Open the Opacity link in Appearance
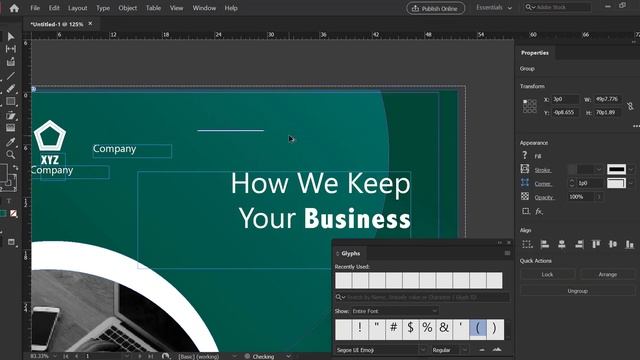640x360 pixels. click(544, 198)
